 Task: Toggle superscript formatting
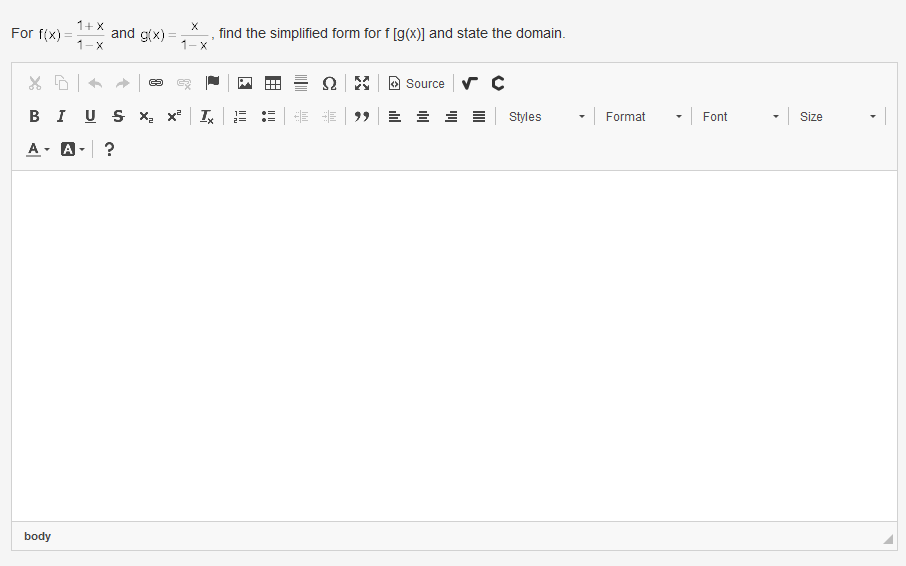pyautogui.click(x=174, y=117)
